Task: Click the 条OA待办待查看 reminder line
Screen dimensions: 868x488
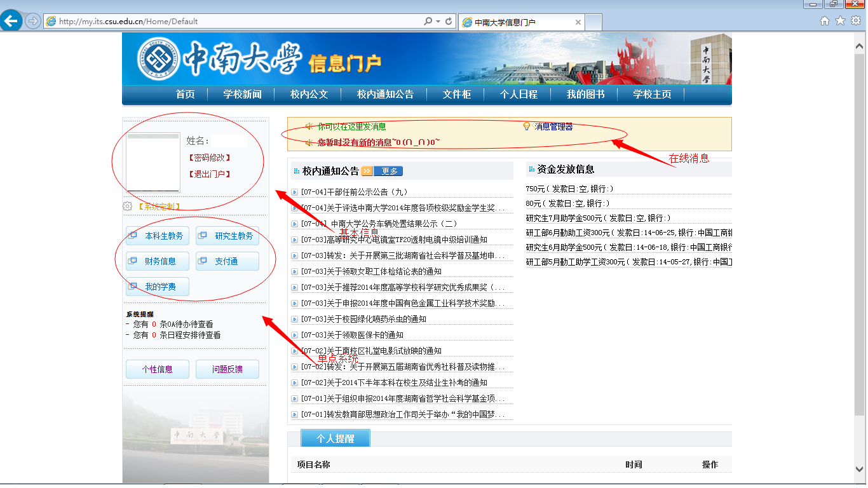Action: (169, 324)
